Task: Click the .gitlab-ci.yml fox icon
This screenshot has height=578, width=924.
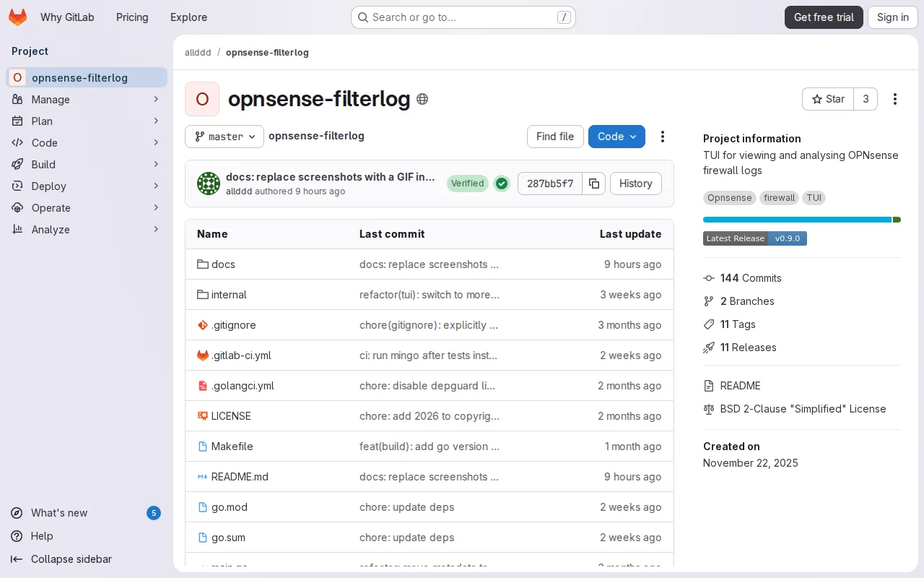Action: click(203, 355)
